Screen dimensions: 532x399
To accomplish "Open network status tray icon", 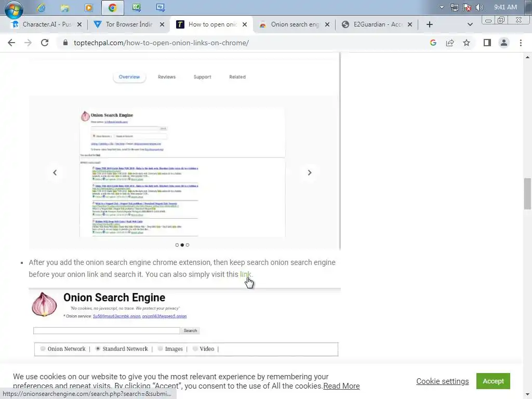I will [x=454, y=7].
